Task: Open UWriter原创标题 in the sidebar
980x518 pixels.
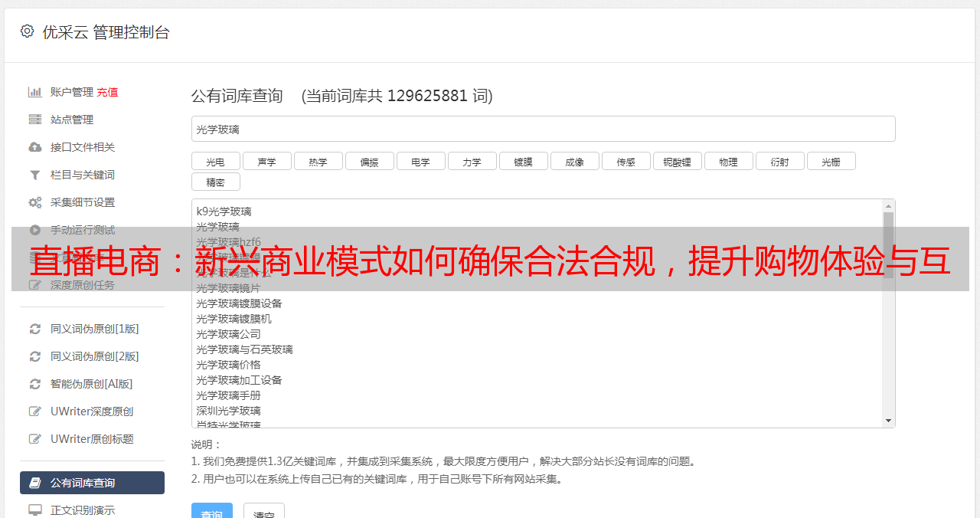Action: tap(92, 439)
